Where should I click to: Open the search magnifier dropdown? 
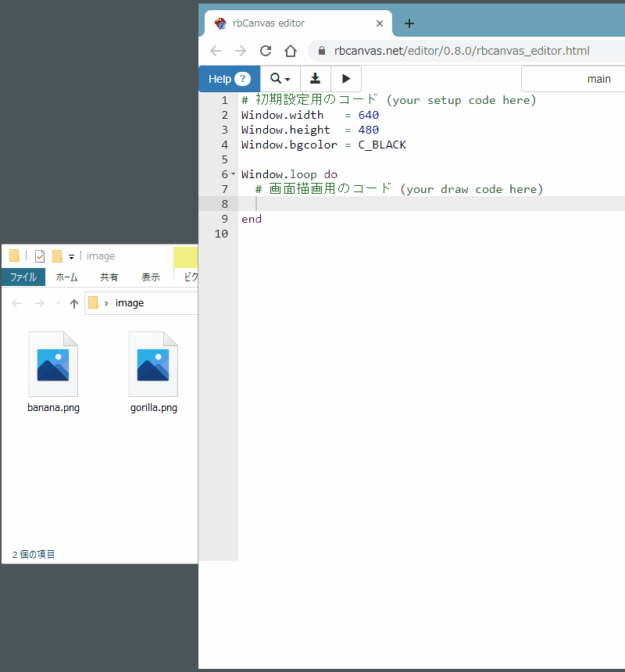click(x=280, y=79)
